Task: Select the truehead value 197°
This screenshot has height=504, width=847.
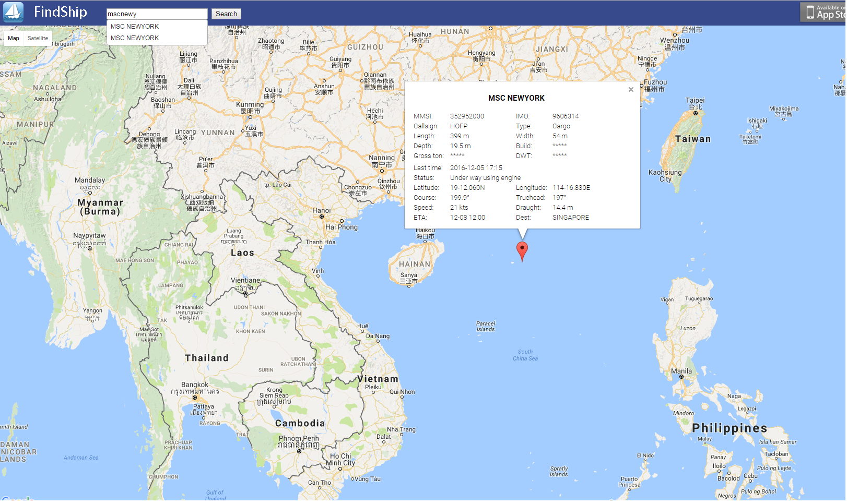Action: click(559, 198)
